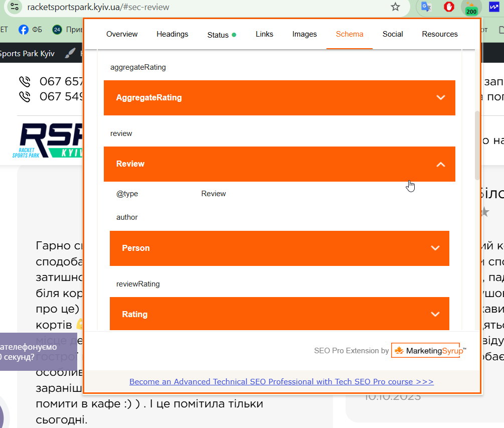Switch to the Images tab
This screenshot has height=428, width=504.
tap(304, 34)
